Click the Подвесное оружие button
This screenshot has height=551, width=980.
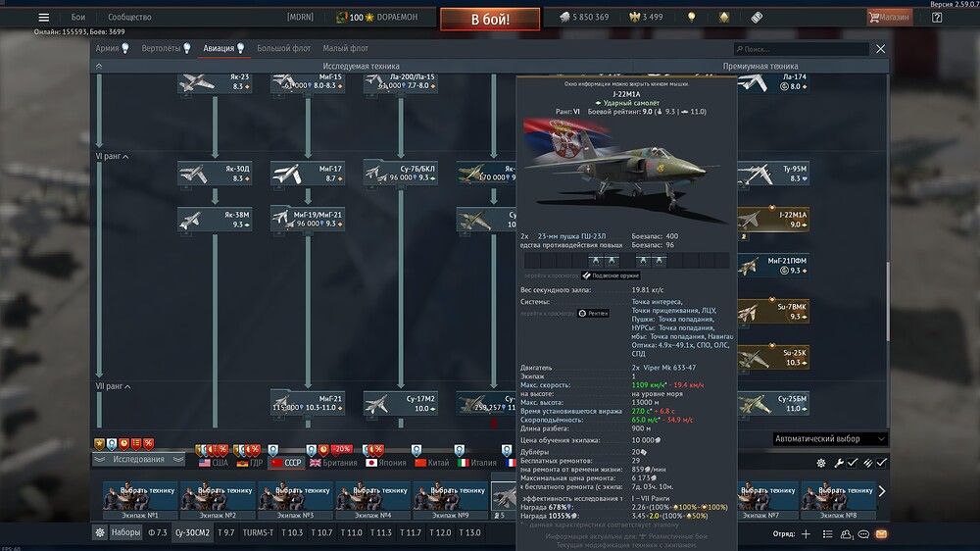(x=611, y=275)
